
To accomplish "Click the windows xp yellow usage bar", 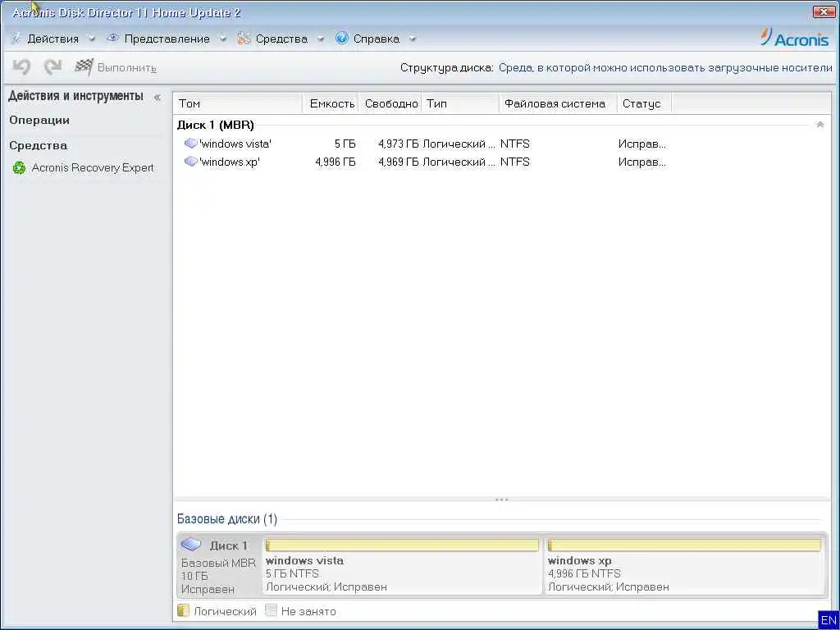I will (684, 546).
